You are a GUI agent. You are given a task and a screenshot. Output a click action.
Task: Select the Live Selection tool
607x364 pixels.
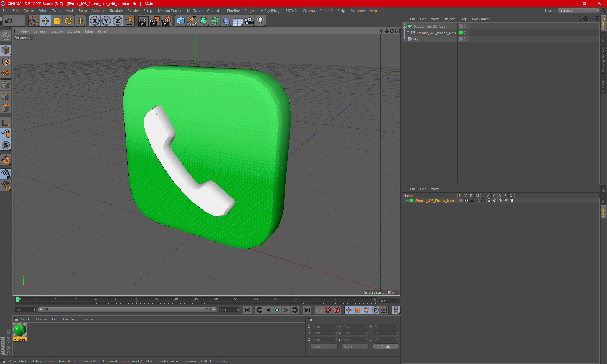pos(34,21)
